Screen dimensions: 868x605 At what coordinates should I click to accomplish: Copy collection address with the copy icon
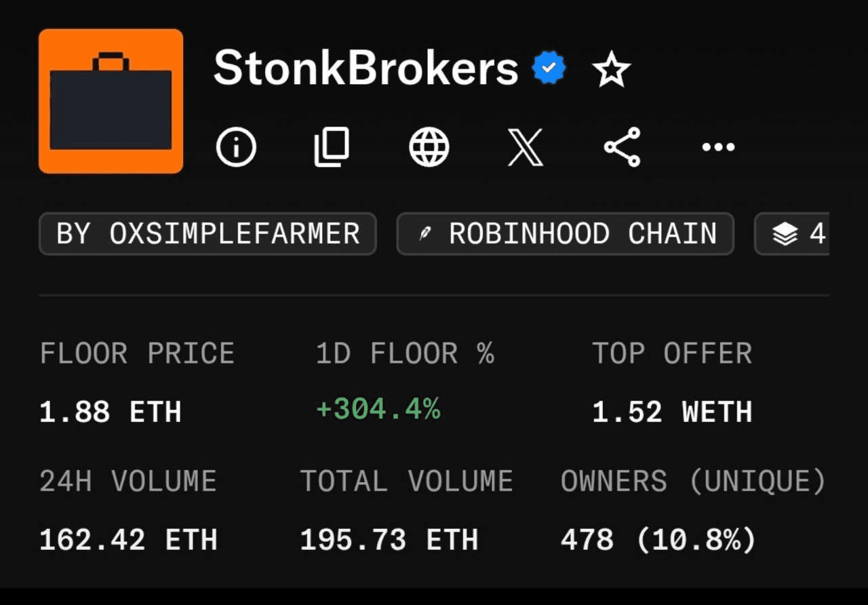coord(332,147)
